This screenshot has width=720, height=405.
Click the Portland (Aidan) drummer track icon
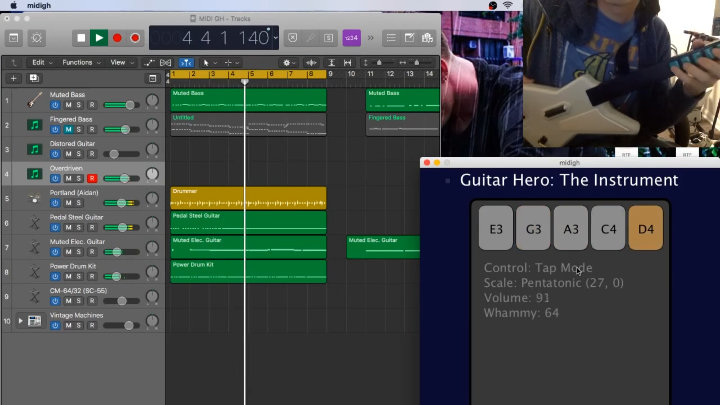point(34,198)
